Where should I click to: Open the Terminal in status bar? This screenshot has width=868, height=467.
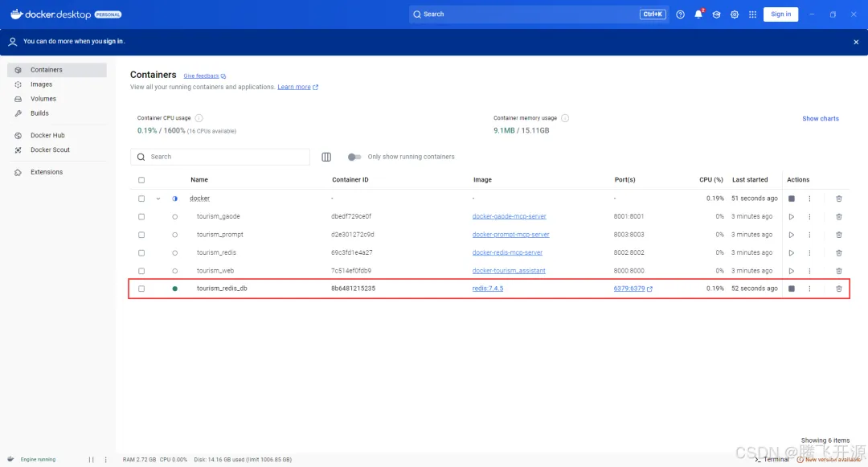pos(772,459)
